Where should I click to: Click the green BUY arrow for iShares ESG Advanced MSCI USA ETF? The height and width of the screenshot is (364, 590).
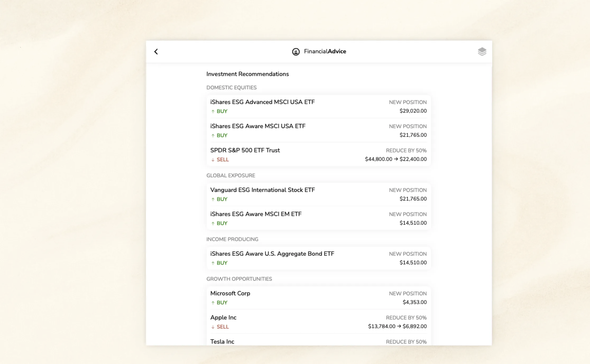coord(213,111)
